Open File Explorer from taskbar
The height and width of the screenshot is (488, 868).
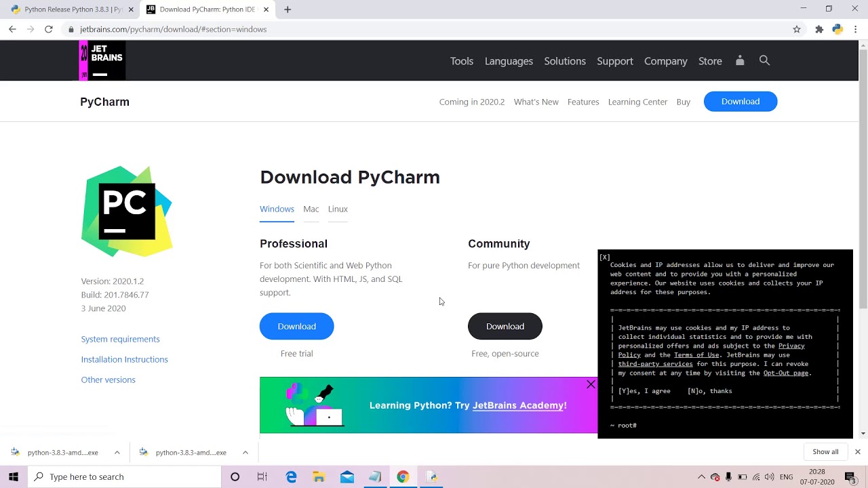(x=319, y=476)
